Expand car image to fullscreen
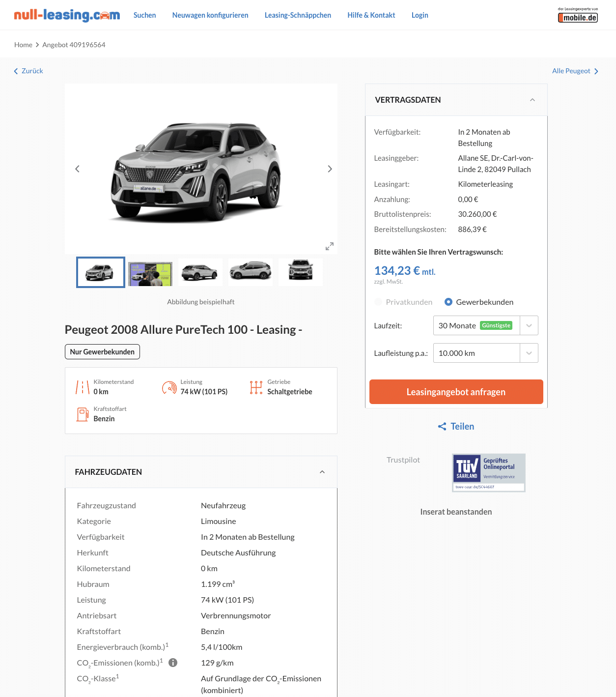Viewport: 616px width, 697px height. [330, 246]
